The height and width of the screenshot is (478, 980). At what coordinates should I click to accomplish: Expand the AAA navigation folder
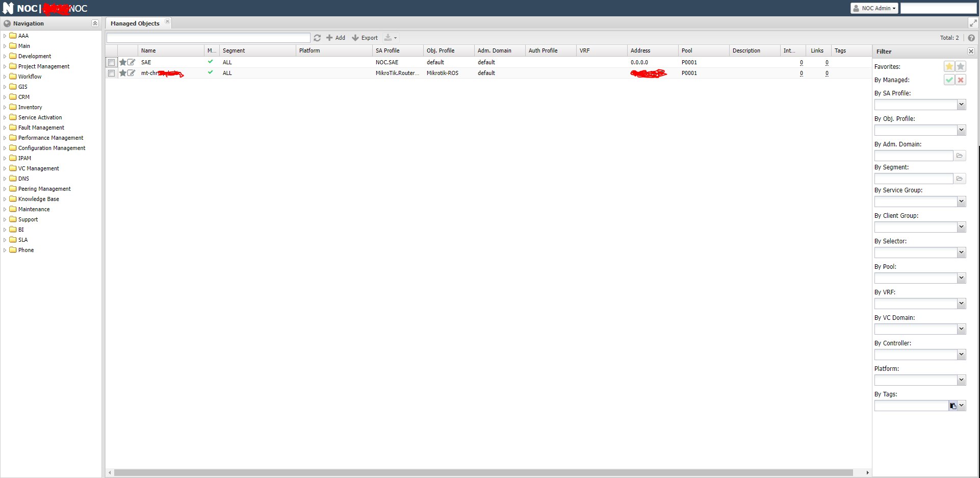coord(5,36)
